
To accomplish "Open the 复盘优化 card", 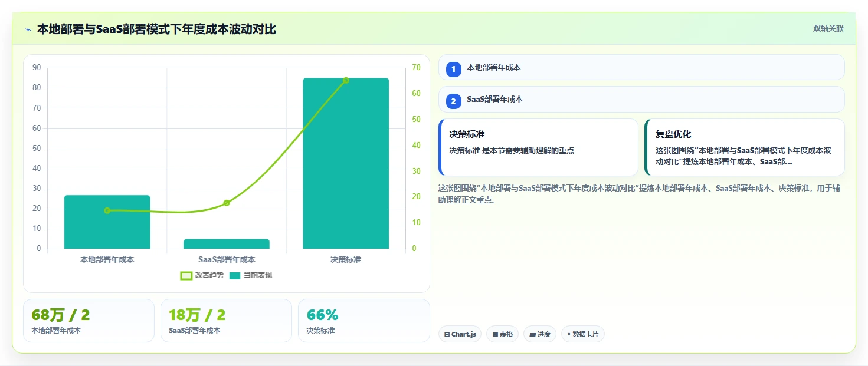I will coord(745,147).
